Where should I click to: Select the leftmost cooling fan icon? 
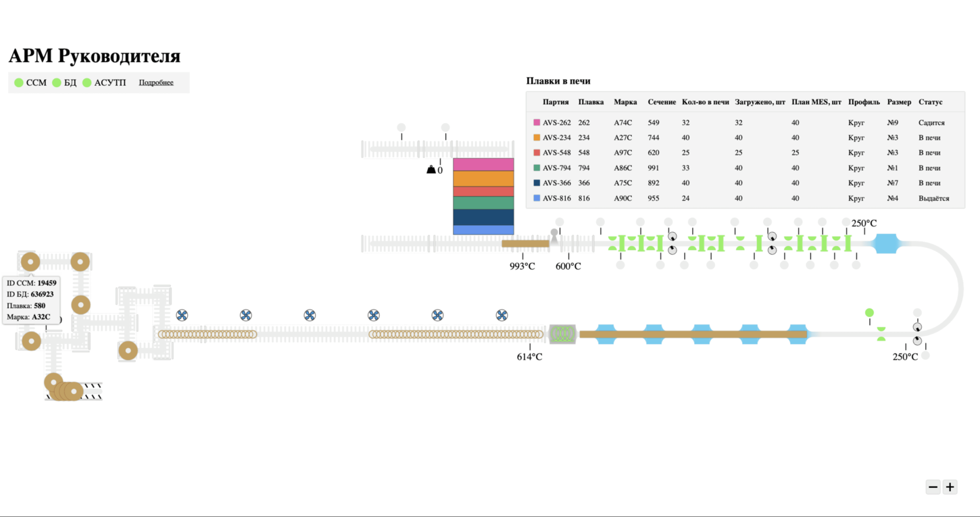coord(182,316)
